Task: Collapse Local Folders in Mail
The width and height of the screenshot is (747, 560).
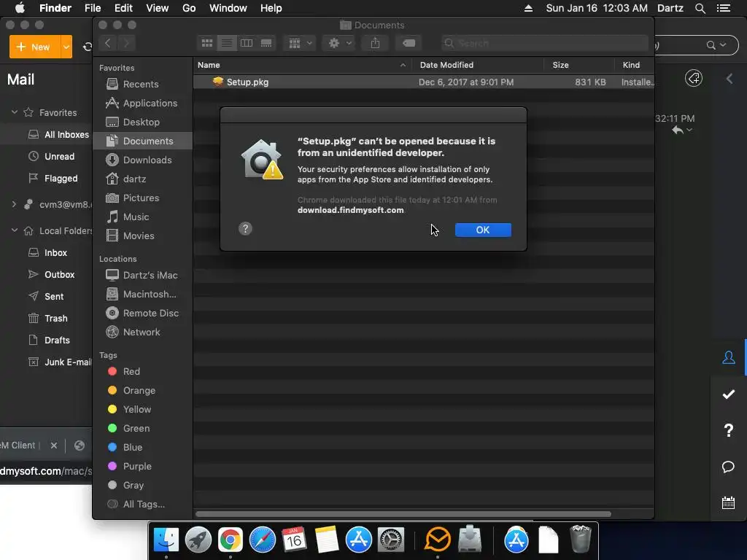Action: coord(15,231)
